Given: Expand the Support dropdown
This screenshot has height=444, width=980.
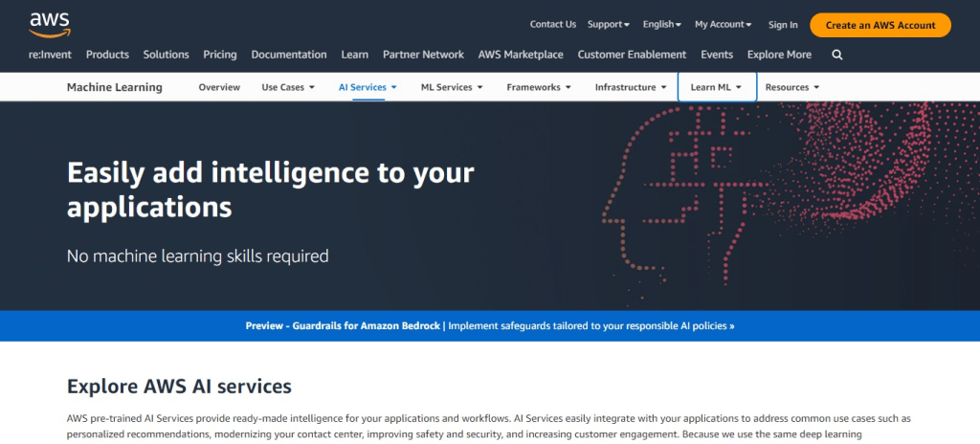Looking at the screenshot, I should pos(608,24).
